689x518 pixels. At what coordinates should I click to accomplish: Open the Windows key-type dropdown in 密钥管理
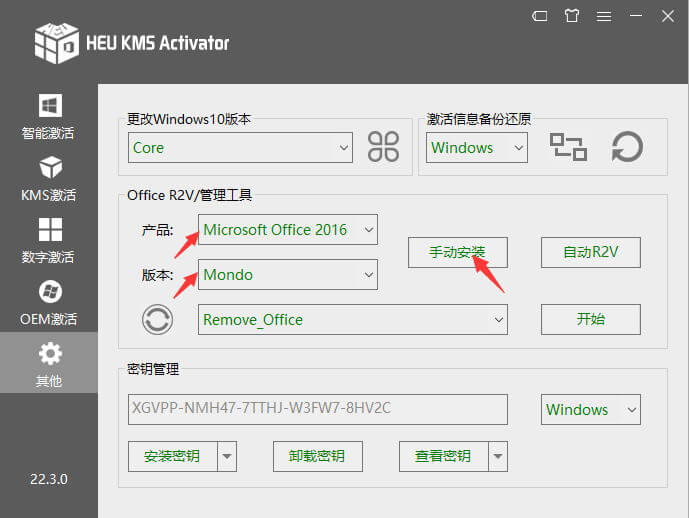click(x=591, y=409)
